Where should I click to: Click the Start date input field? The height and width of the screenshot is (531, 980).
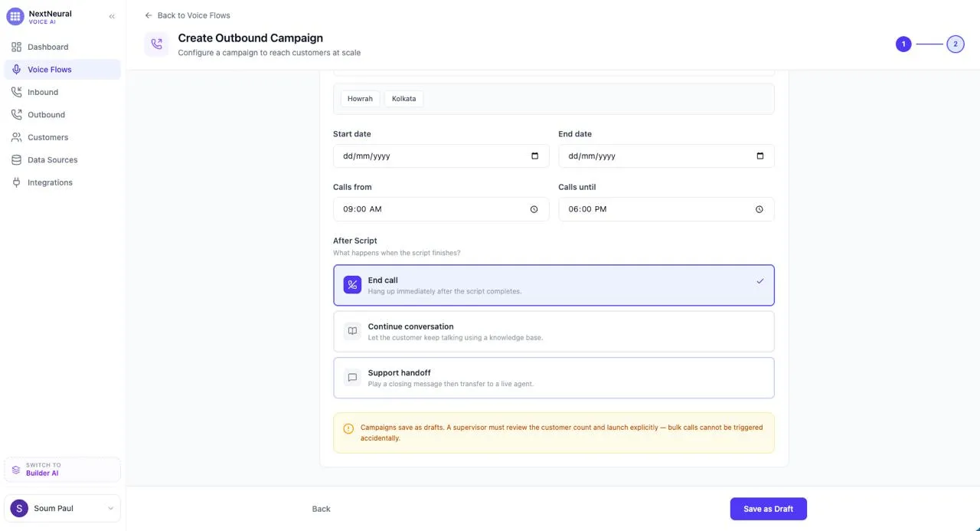click(441, 156)
